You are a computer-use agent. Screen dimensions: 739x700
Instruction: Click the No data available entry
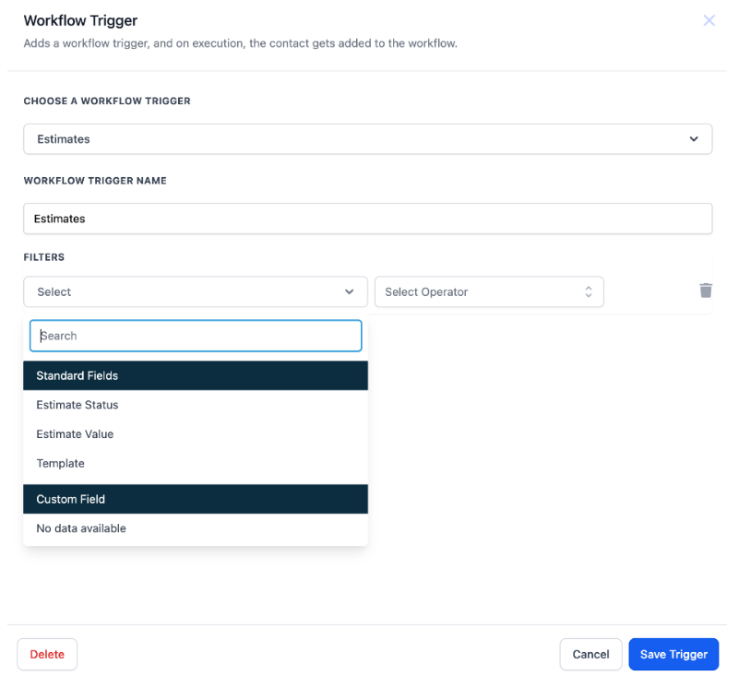click(x=81, y=528)
